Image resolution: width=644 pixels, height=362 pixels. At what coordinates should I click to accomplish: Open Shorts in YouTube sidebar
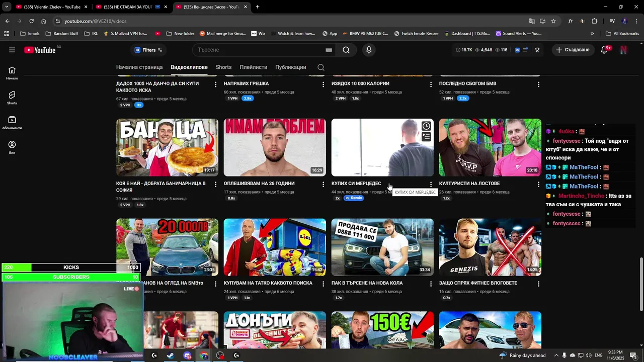pos(12,98)
